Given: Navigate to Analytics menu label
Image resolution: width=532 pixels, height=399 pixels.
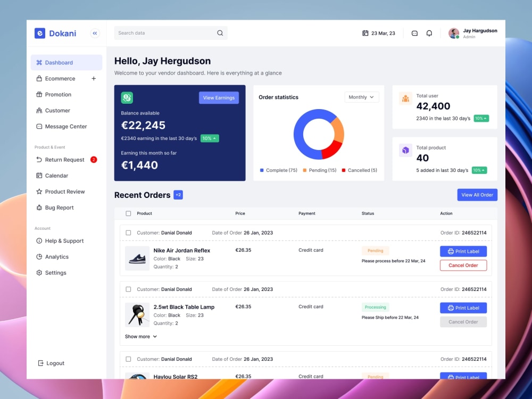Looking at the screenshot, I should tap(57, 256).
